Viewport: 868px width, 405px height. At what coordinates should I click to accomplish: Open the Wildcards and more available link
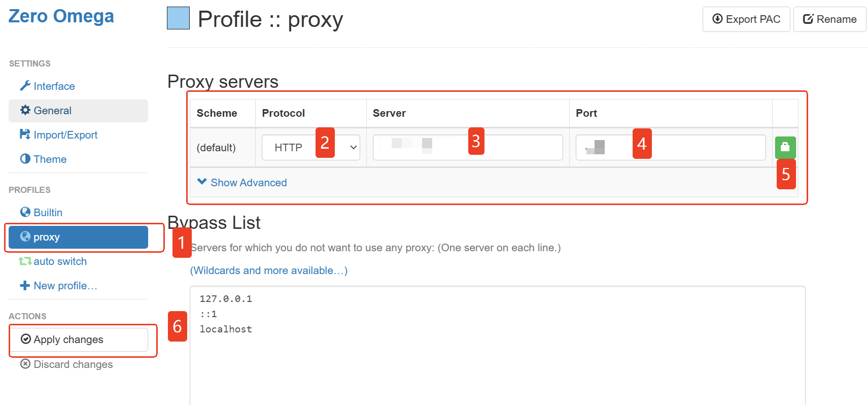tap(269, 271)
